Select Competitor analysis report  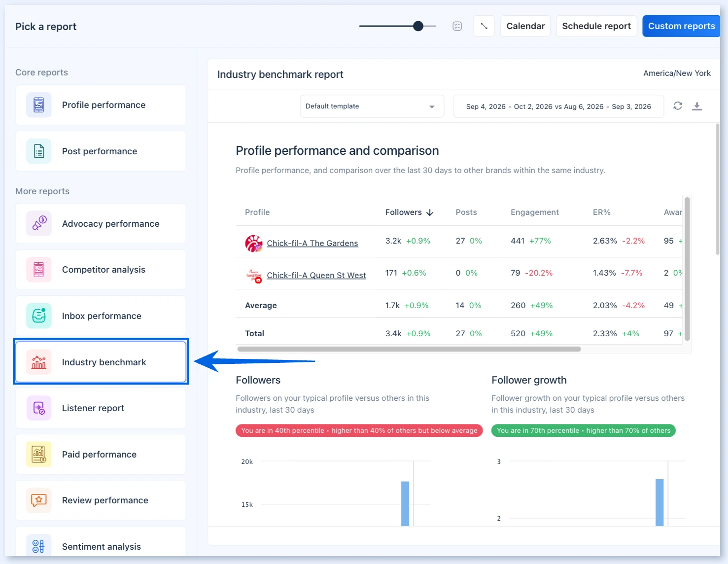[x=101, y=270]
